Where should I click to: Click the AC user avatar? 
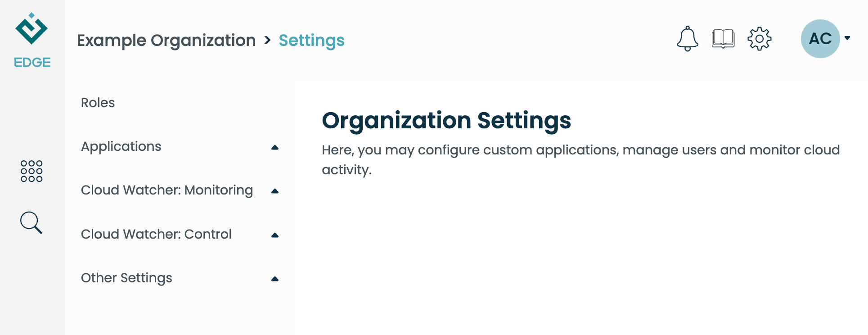[x=820, y=39]
